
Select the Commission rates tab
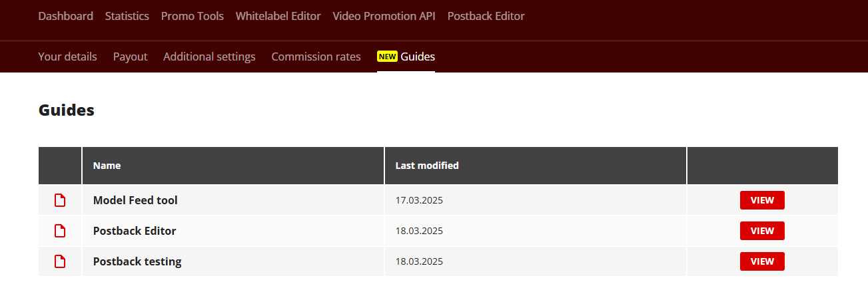coord(316,57)
